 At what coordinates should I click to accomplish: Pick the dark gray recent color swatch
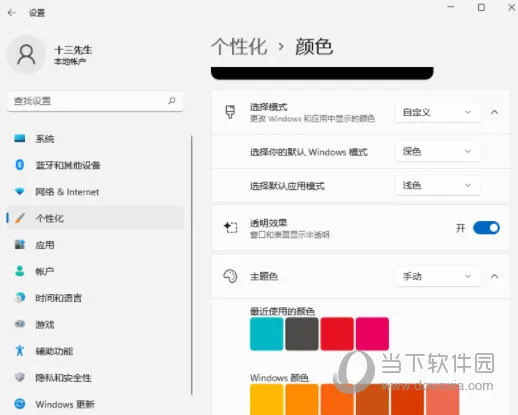[x=302, y=334]
